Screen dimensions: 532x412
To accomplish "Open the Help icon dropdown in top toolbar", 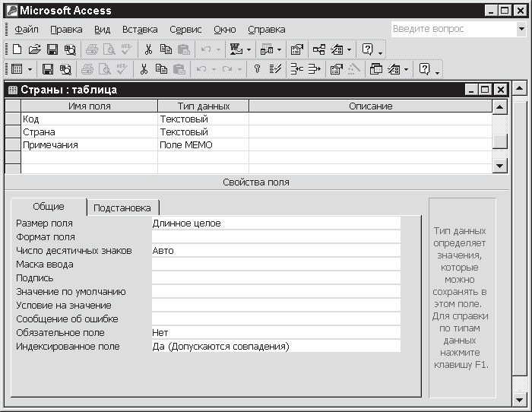I will pos(380,50).
